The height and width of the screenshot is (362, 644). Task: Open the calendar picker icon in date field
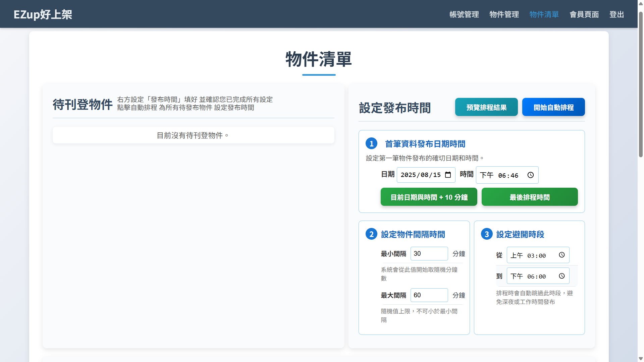tap(448, 175)
